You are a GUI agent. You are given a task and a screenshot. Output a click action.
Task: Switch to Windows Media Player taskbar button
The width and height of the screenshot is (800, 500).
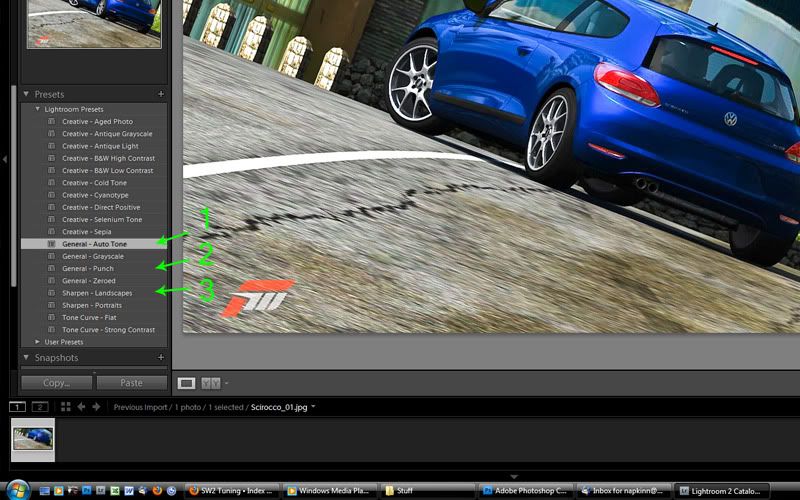point(330,491)
